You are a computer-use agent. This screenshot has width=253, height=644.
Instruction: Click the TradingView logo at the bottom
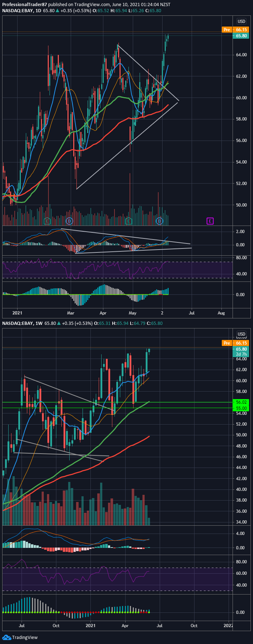(20, 637)
